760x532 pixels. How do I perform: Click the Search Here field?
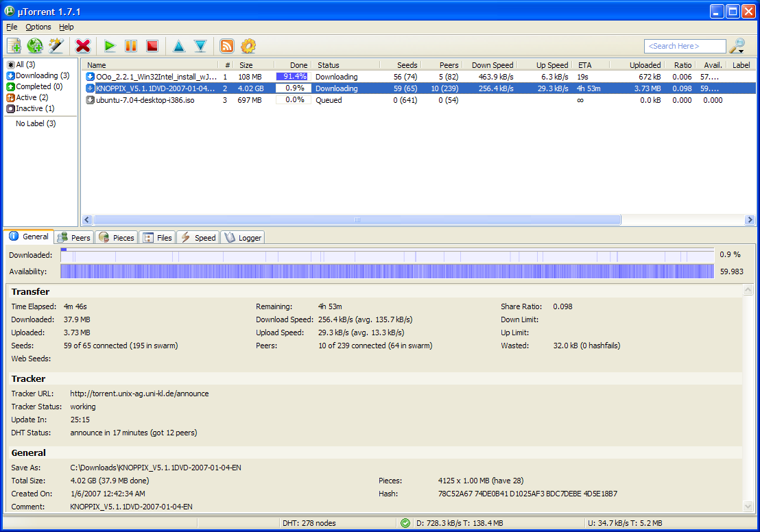pyautogui.click(x=685, y=46)
